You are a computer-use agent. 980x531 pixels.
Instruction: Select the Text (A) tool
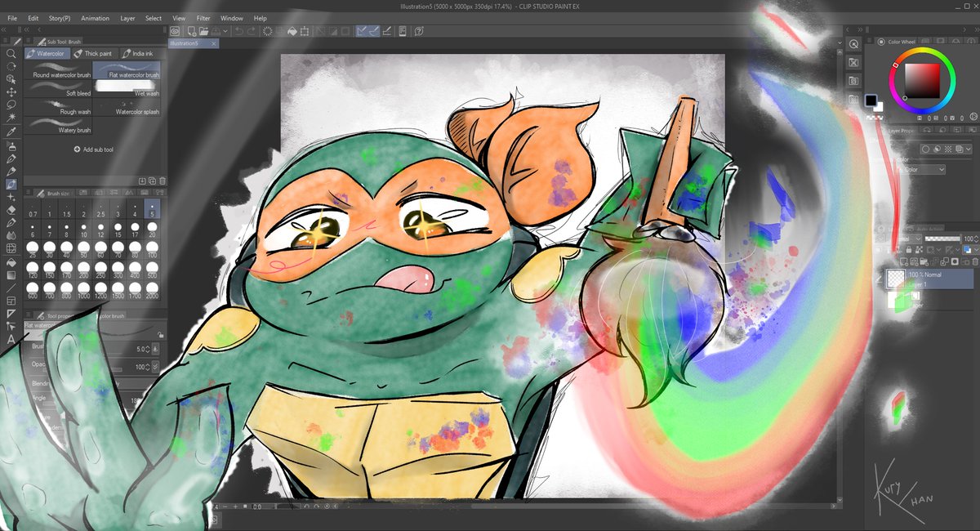(x=11, y=339)
